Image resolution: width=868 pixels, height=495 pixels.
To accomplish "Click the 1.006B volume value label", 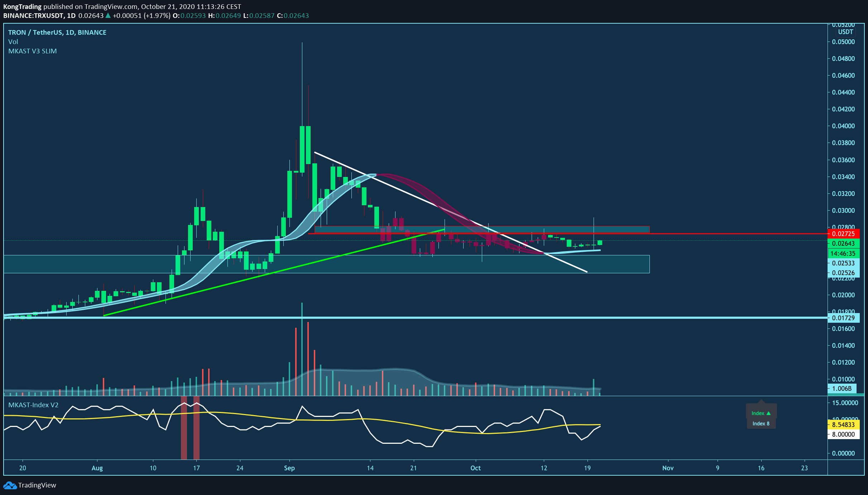I will pyautogui.click(x=842, y=389).
